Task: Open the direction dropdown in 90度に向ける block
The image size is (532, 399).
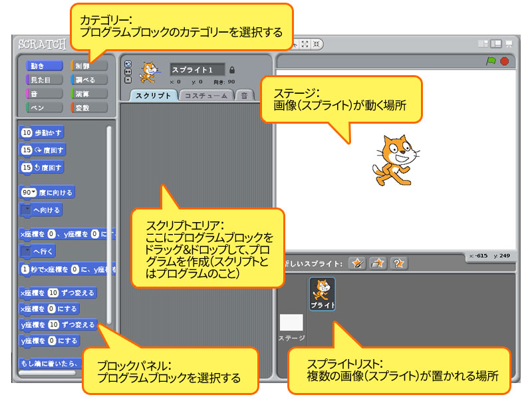Action: (33, 192)
